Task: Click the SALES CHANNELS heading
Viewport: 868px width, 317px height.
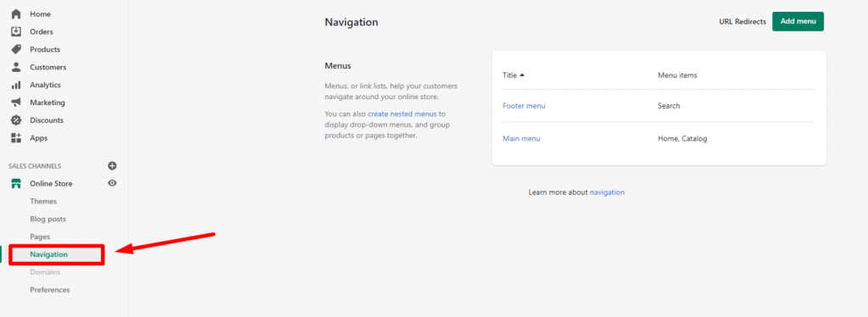Action: click(x=35, y=166)
